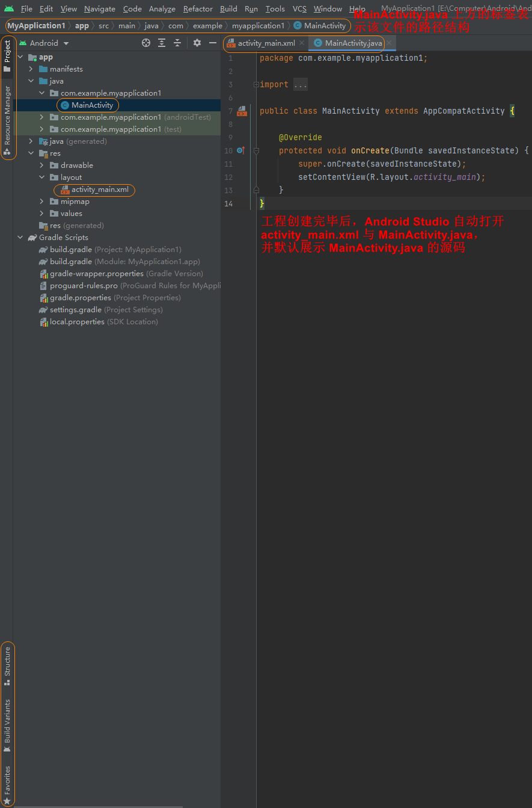Image resolution: width=532 pixels, height=808 pixels.
Task: Open the VCS menu
Action: pos(299,9)
